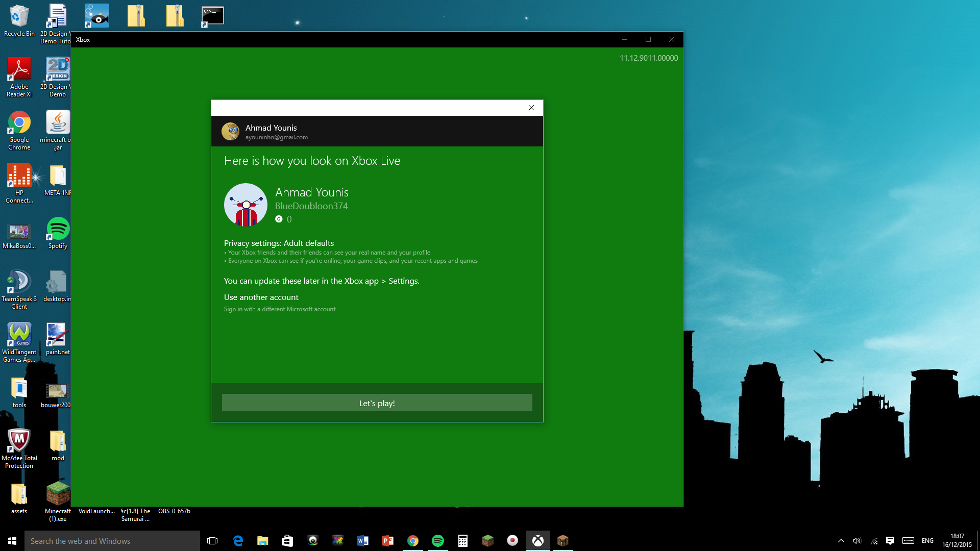This screenshot has height=551, width=980.
Task: Click the Xbox app taskbar icon
Action: (x=538, y=541)
